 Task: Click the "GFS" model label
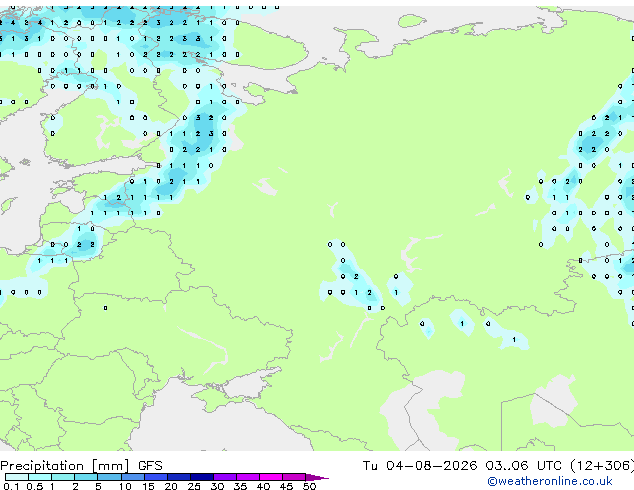[150, 466]
